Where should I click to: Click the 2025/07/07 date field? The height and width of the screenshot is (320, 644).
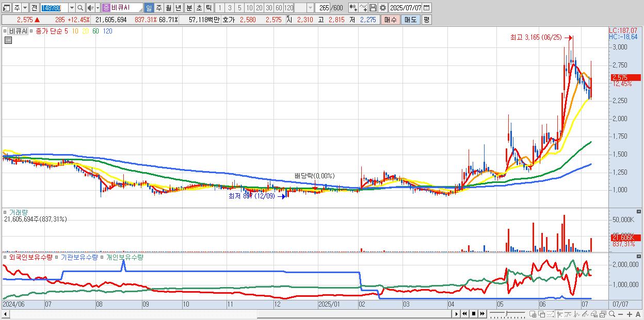[406, 8]
